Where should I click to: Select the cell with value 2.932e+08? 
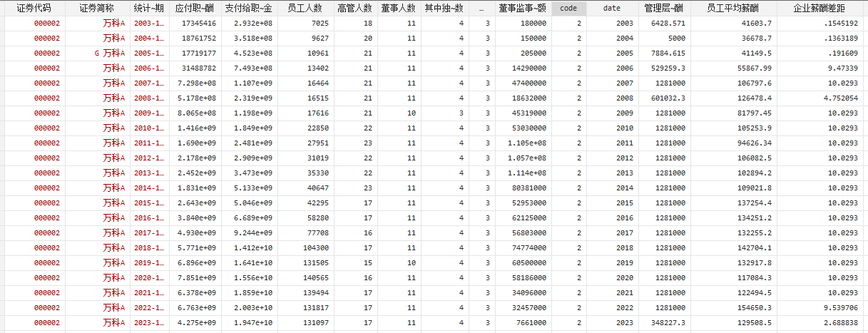[248, 24]
